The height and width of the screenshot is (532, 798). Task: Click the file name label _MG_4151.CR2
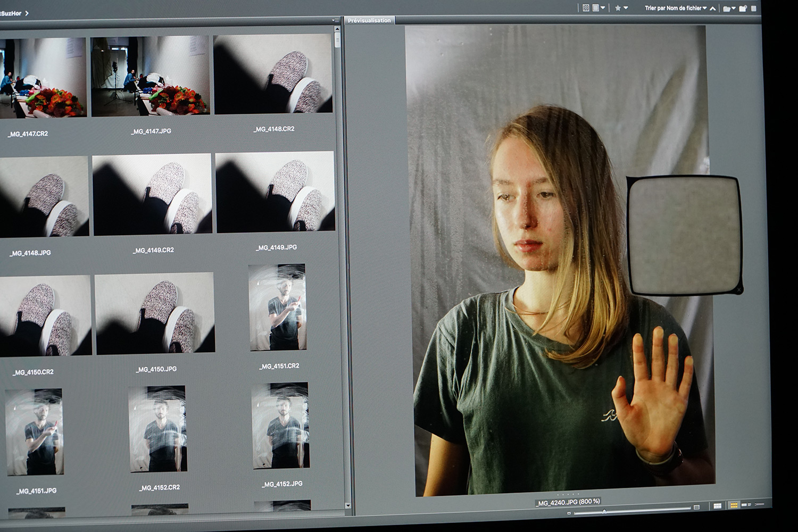point(279,366)
